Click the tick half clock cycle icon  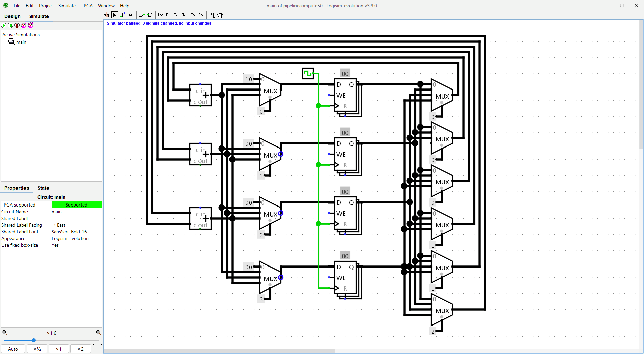coord(24,25)
